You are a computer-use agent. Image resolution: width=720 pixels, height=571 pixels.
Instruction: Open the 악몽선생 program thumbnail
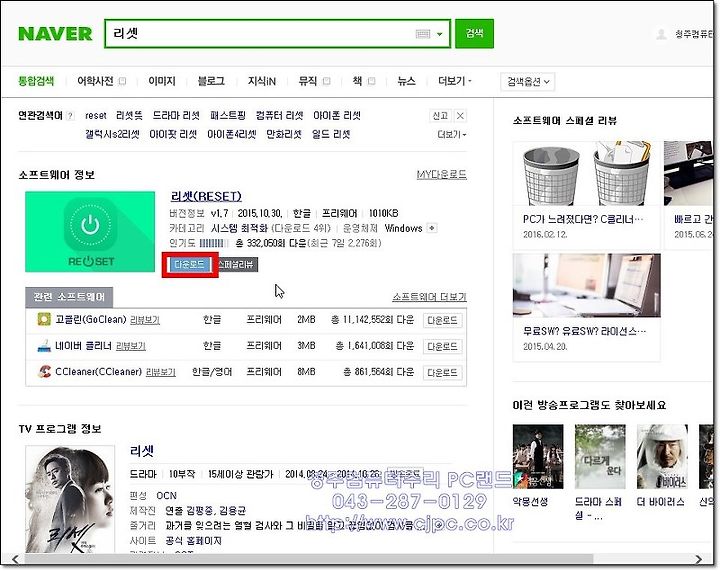coord(538,457)
